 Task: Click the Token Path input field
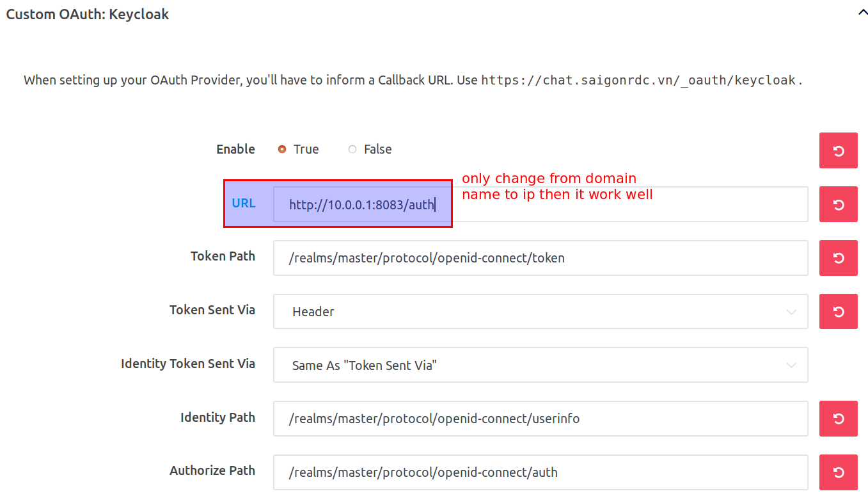541,258
